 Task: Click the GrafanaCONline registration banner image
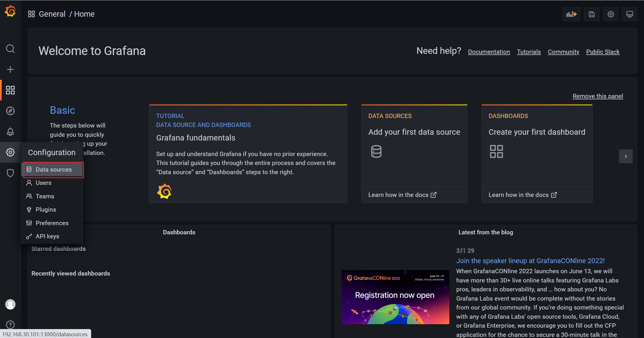point(395,297)
